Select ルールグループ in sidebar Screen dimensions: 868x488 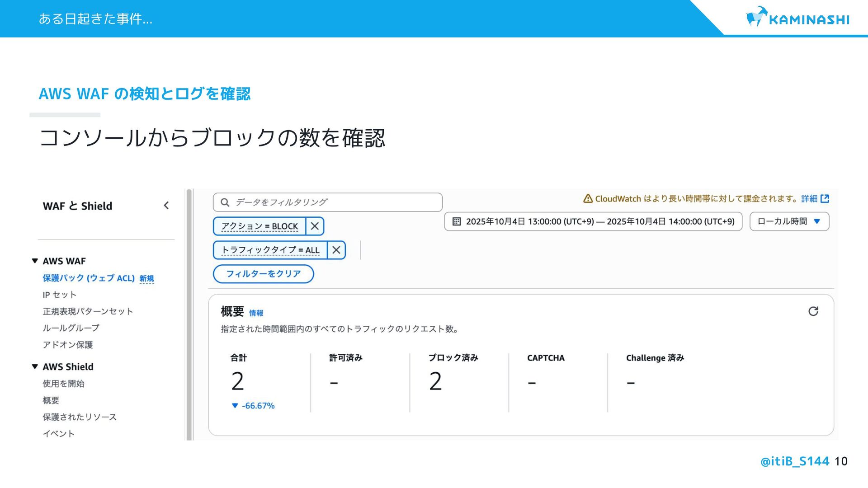pos(71,328)
